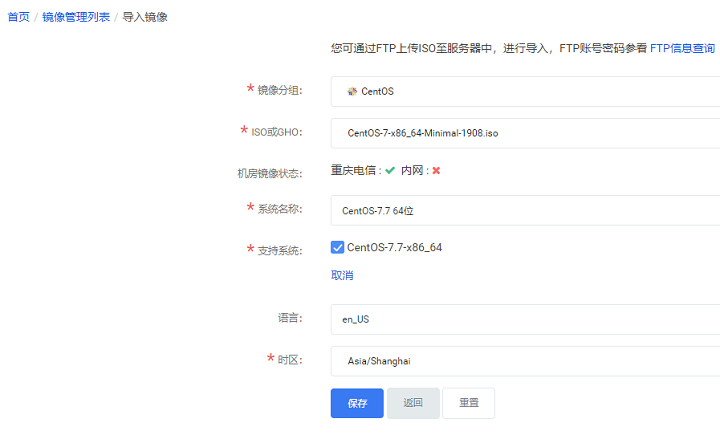Open 镜像分组 dropdown showing CentOS
Image resolution: width=720 pixels, height=435 pixels.
525,91
